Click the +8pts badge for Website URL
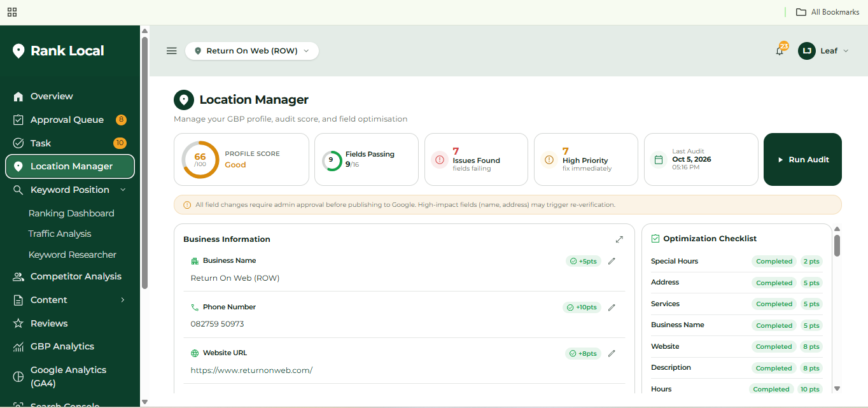 584,353
